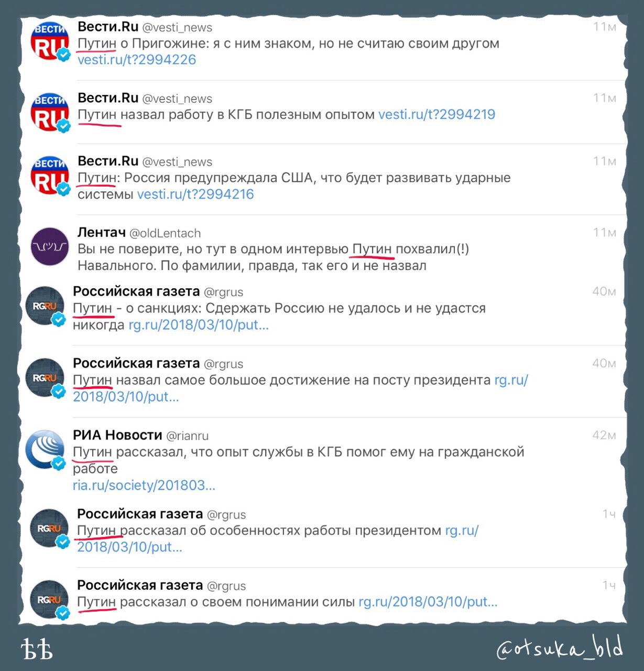Open Вести.Ru avatar on KGB experience tweet
The width and height of the screenshot is (644, 671).
point(50,113)
